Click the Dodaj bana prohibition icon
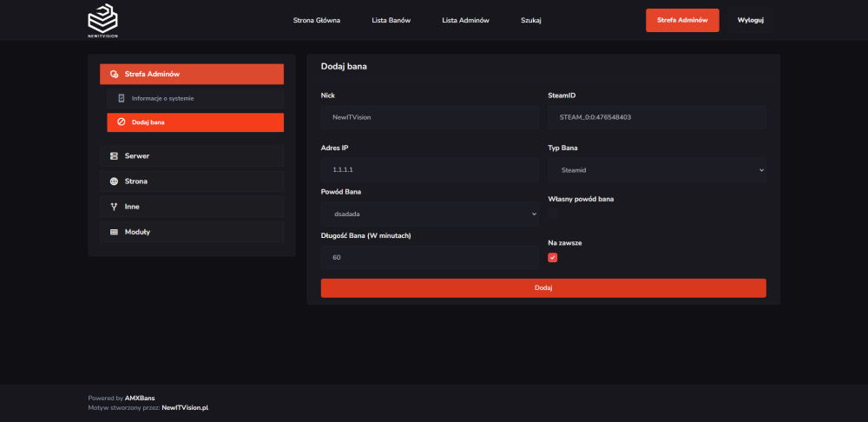Image resolution: width=868 pixels, height=422 pixels. pyautogui.click(x=122, y=122)
